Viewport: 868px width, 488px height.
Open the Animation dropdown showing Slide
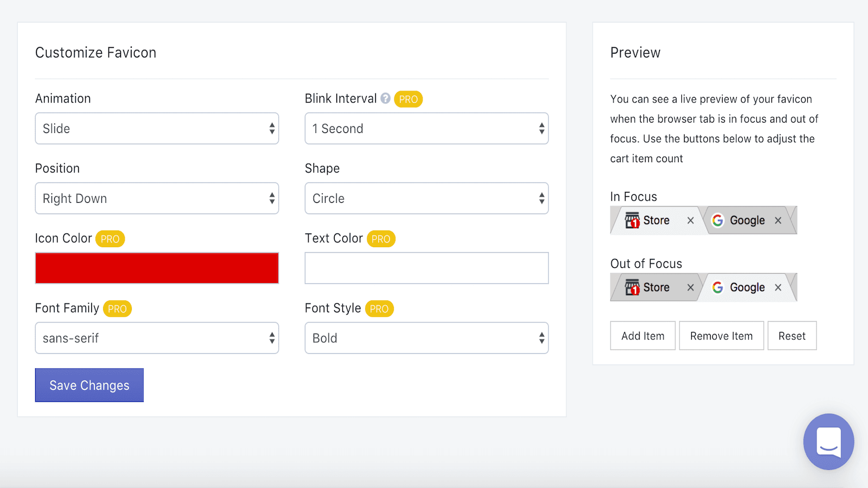pos(157,129)
